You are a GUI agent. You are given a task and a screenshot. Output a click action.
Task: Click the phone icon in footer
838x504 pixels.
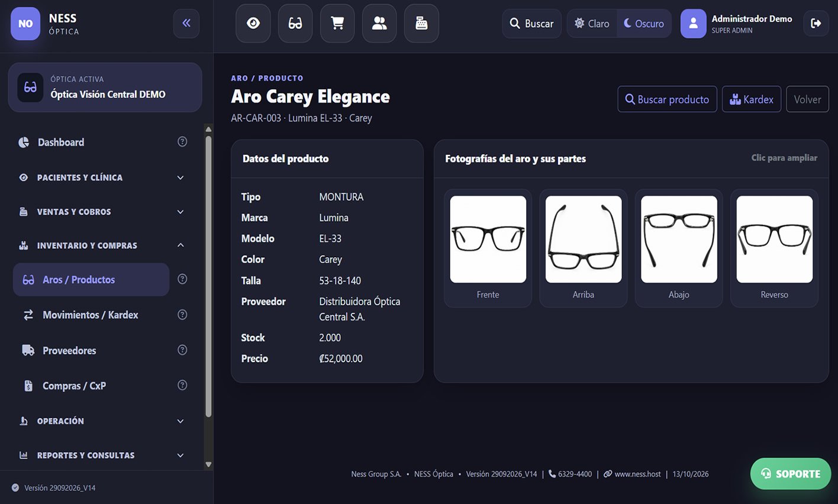click(552, 474)
